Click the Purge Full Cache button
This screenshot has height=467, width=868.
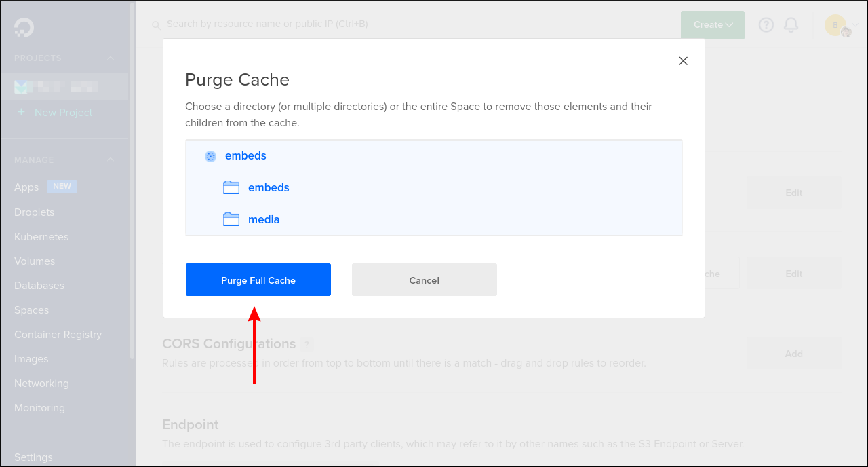click(258, 279)
